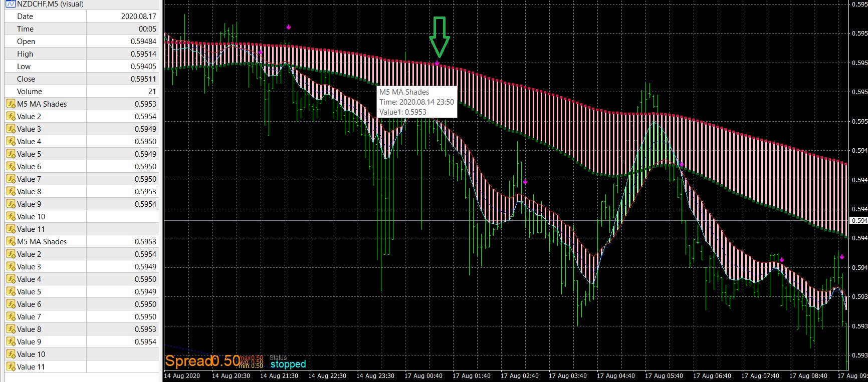Click the icon beside Value 3 in the upper indicator group
This screenshot has width=868, height=382.
coord(11,129)
